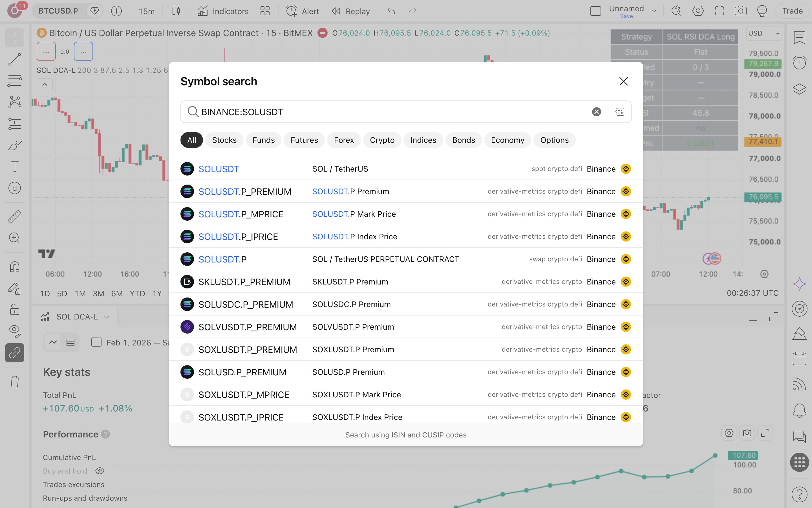Select the text annotation tool
Image resolution: width=812 pixels, height=508 pixels.
[x=14, y=166]
